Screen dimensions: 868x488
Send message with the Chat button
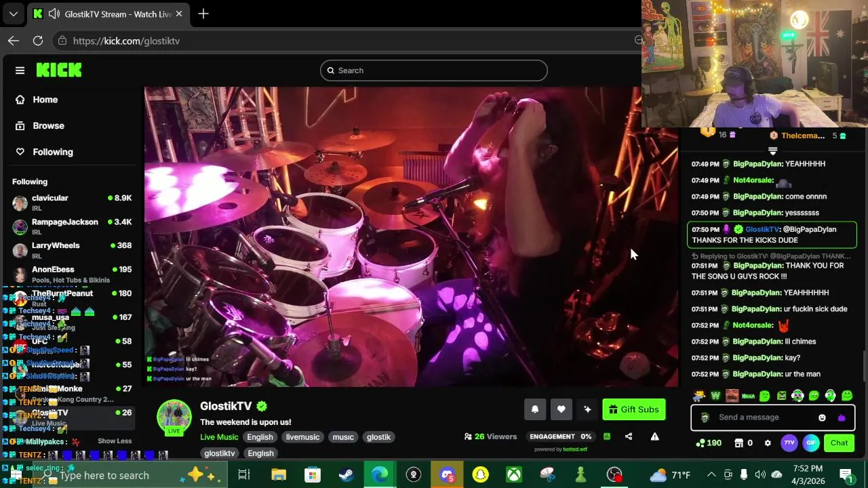(839, 443)
